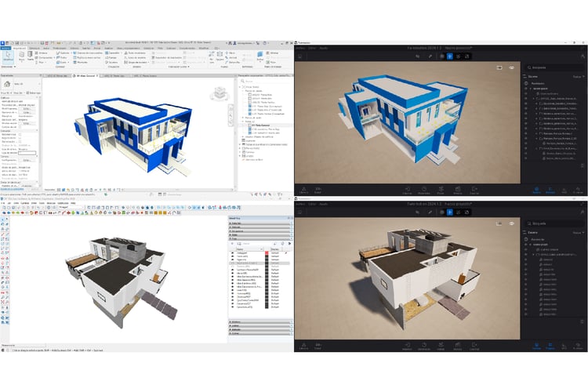This screenshot has height=392, width=588.
Task: Open Ayuda menu in white-house Twinmotion window
Action: click(x=323, y=204)
